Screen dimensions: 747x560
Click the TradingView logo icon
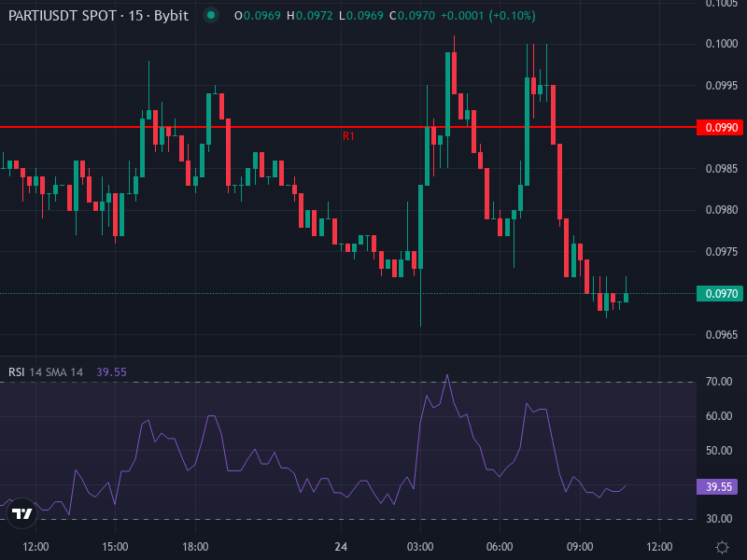pyautogui.click(x=22, y=512)
